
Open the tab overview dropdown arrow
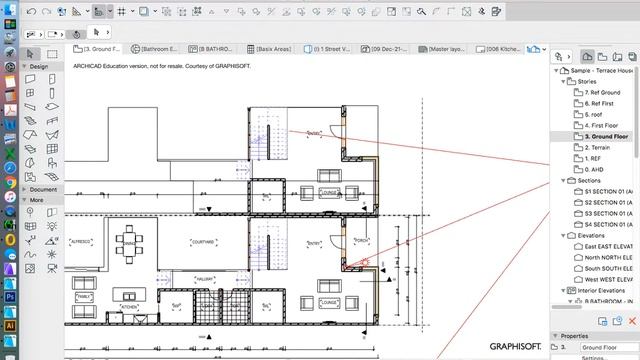tap(544, 49)
